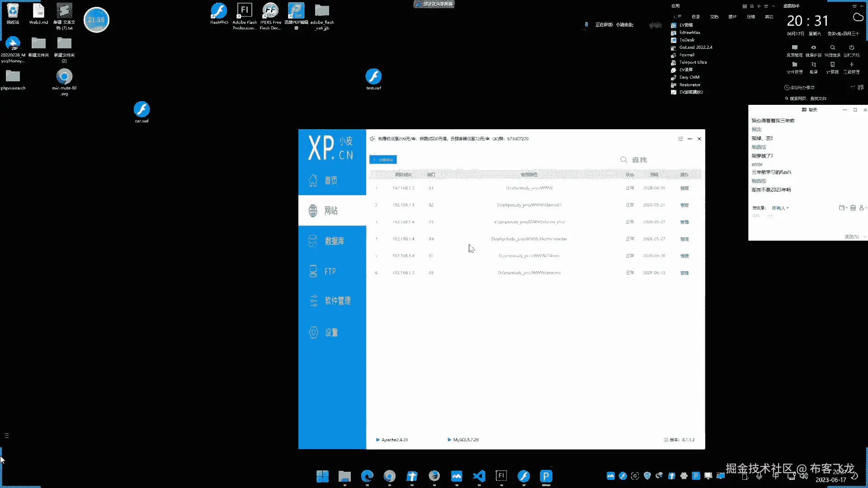Screen dimensions: 868x488
Task: Open 管理 dropdown for the demo01 site
Action: pyautogui.click(x=684, y=205)
